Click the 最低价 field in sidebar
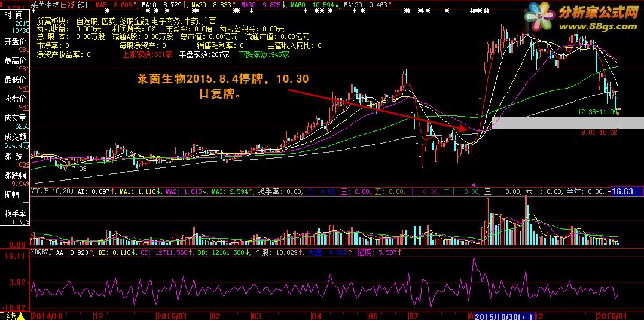 point(15,80)
